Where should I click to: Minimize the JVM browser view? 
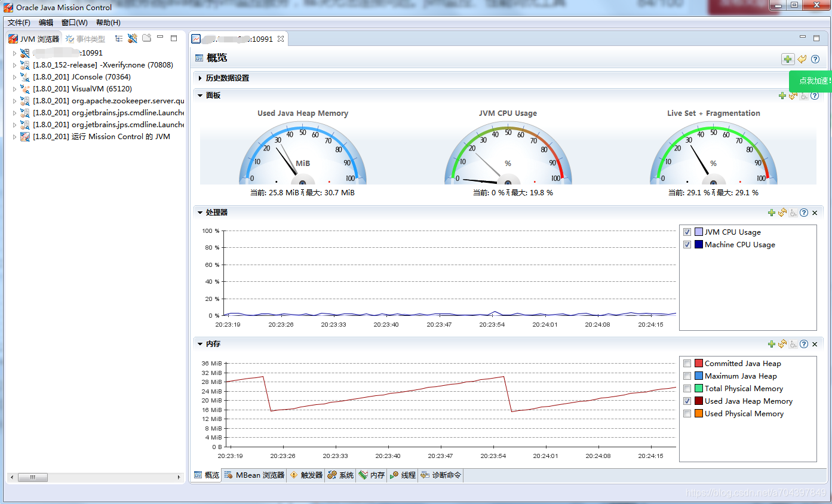click(160, 38)
